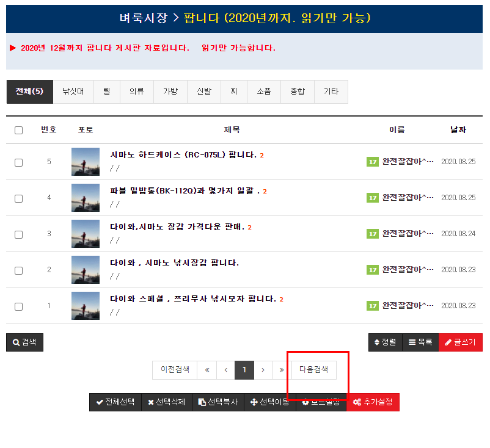490x448 pixels.
Task: Click the 검색 magnifier search button
Action: point(24,342)
